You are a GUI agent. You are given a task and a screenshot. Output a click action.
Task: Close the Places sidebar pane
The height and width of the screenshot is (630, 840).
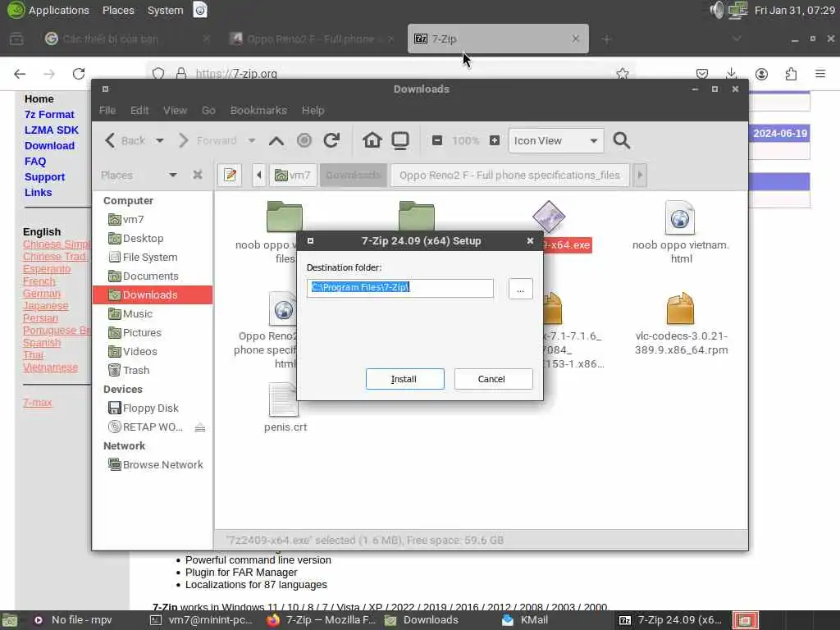(198, 175)
